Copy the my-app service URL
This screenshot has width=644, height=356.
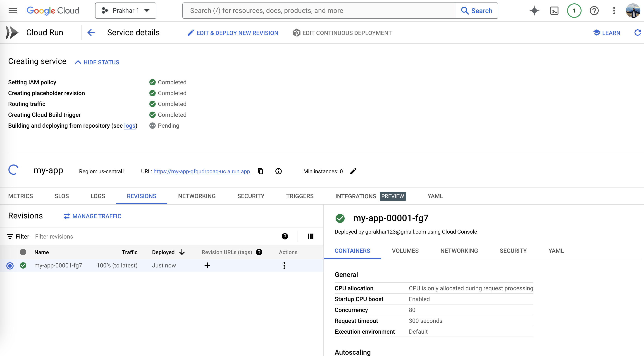[x=260, y=171]
